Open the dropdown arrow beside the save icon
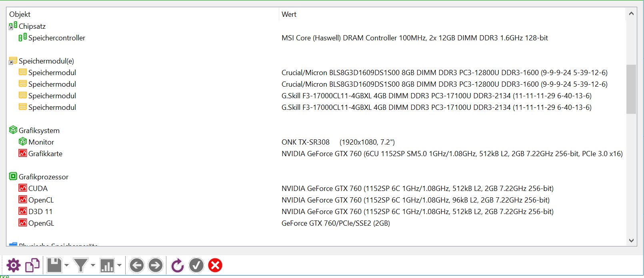644x278 pixels. (66, 265)
